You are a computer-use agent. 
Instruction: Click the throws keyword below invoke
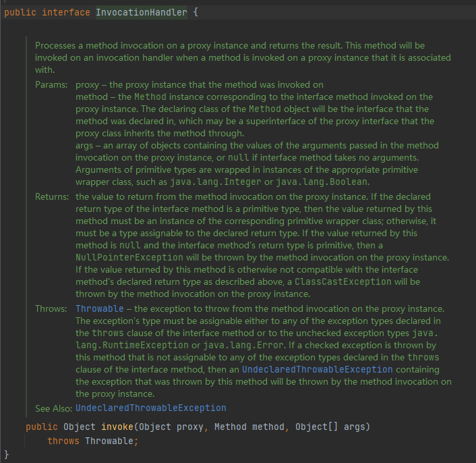coord(63,441)
